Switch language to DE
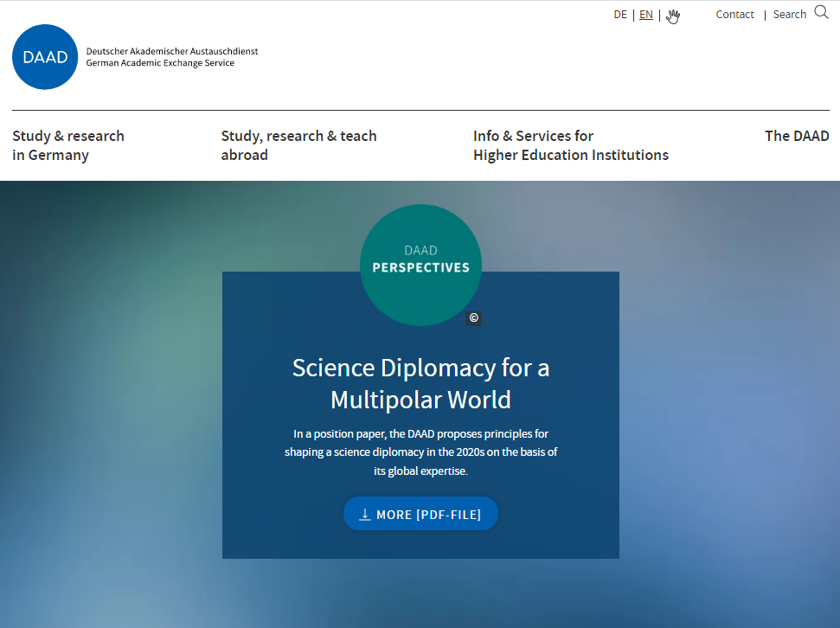This screenshot has width=840, height=628. (x=619, y=15)
